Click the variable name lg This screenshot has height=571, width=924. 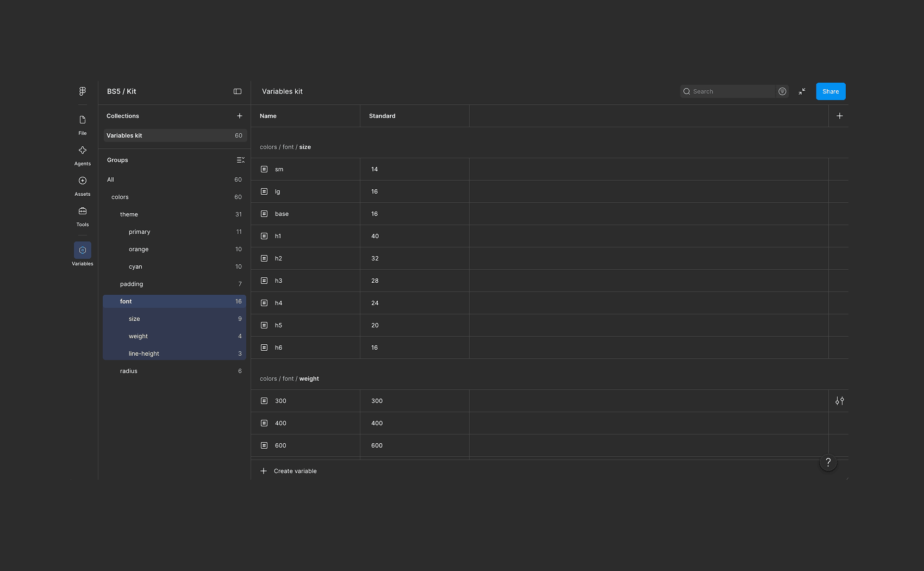click(277, 191)
